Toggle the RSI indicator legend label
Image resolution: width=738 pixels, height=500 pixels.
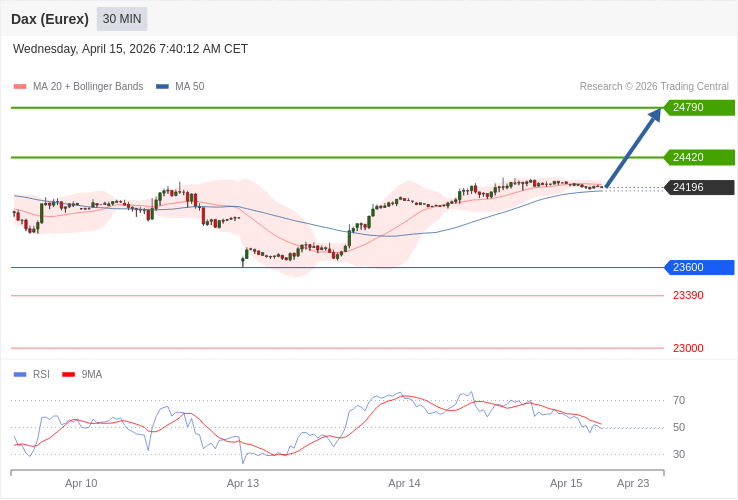point(41,375)
